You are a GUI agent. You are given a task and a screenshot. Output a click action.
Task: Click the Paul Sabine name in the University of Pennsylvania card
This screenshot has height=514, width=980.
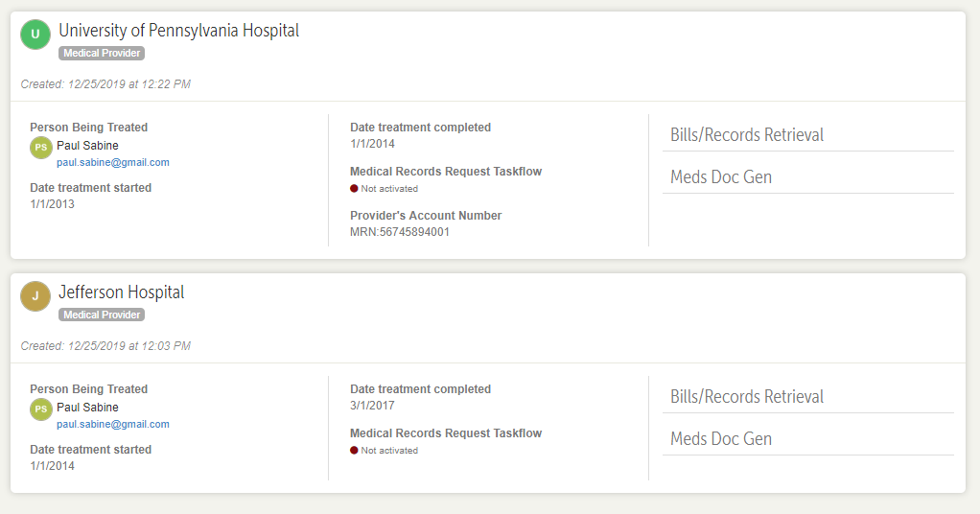[x=88, y=146]
